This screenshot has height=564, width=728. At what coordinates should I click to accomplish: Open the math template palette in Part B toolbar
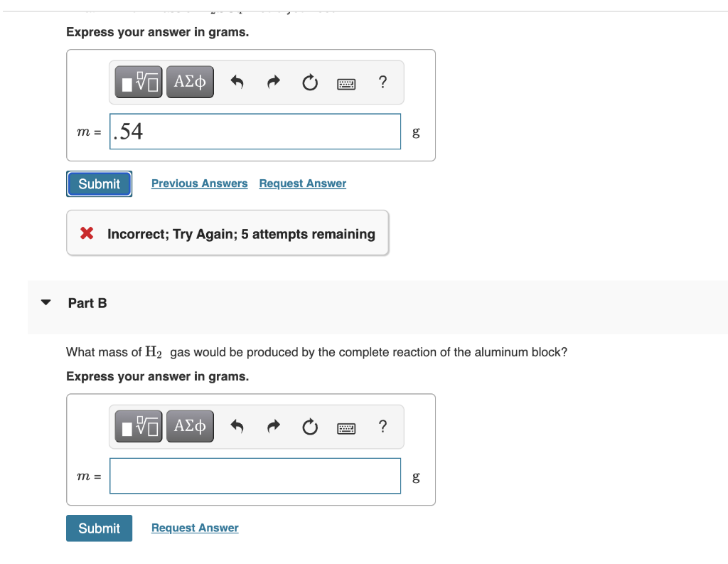pyautogui.click(x=137, y=425)
